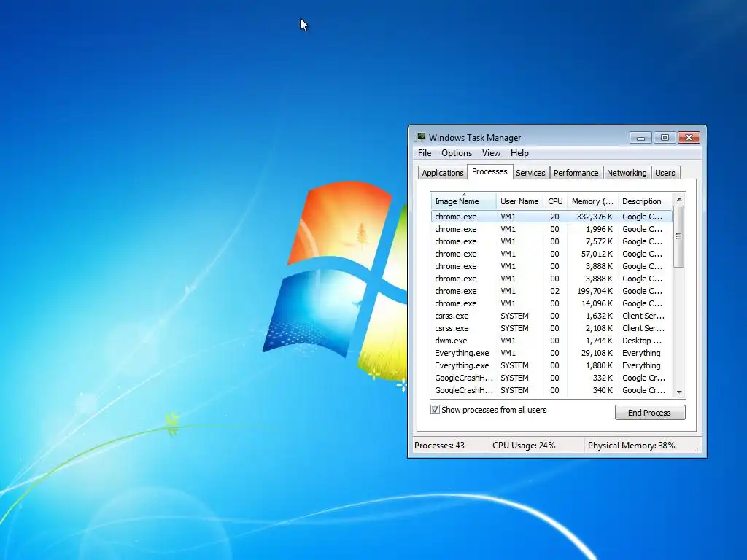Click the Task Manager title bar icon
The image size is (747, 560).
419,137
